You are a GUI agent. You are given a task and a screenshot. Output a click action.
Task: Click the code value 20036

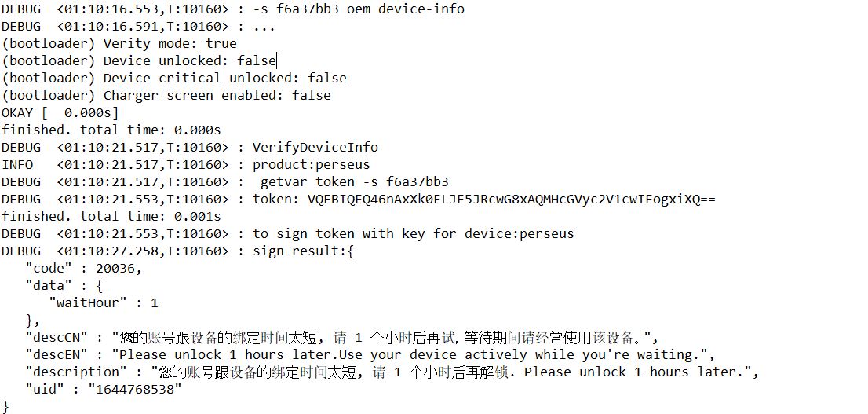(x=119, y=268)
